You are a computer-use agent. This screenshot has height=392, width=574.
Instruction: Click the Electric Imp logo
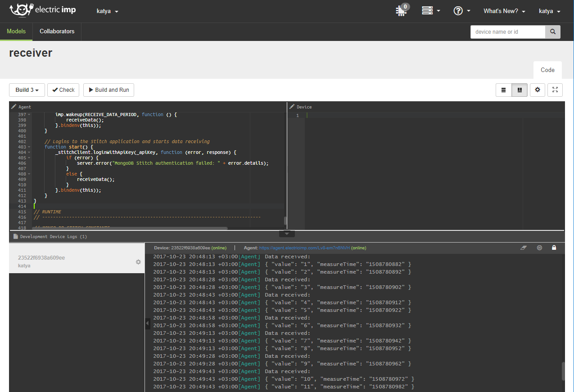click(x=42, y=10)
